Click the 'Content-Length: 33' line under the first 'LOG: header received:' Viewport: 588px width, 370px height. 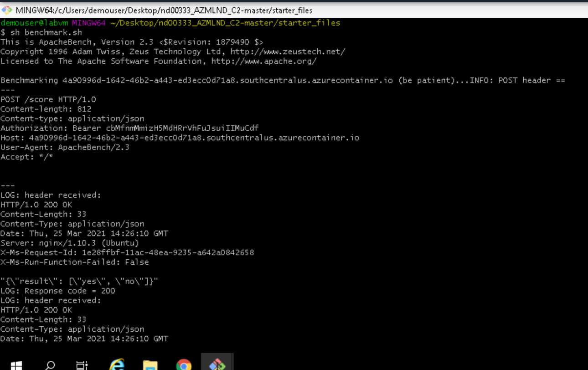point(43,214)
